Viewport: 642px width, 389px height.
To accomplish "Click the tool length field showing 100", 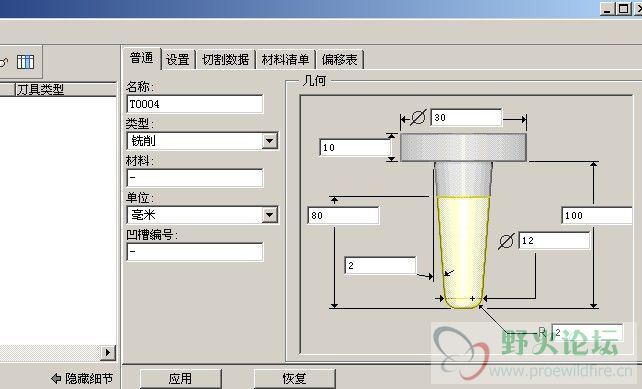I will [597, 215].
